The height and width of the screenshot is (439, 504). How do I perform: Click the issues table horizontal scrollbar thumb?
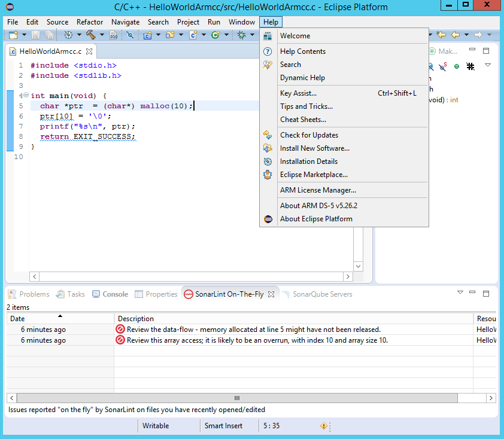[236, 398]
